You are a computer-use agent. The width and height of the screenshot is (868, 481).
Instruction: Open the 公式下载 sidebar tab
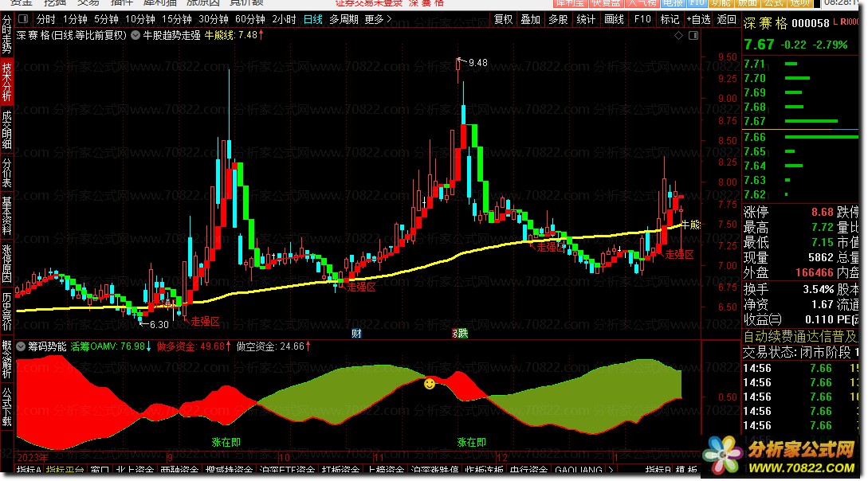pos(6,407)
